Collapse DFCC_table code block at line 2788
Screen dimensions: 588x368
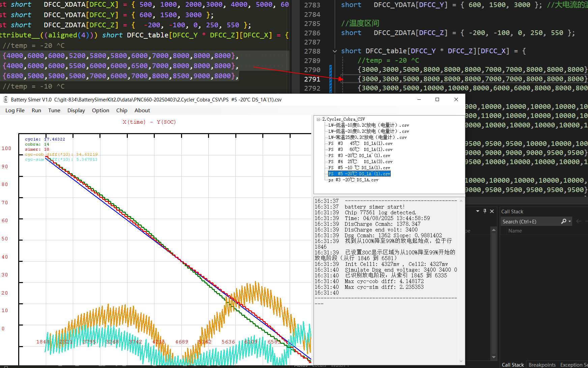(335, 51)
